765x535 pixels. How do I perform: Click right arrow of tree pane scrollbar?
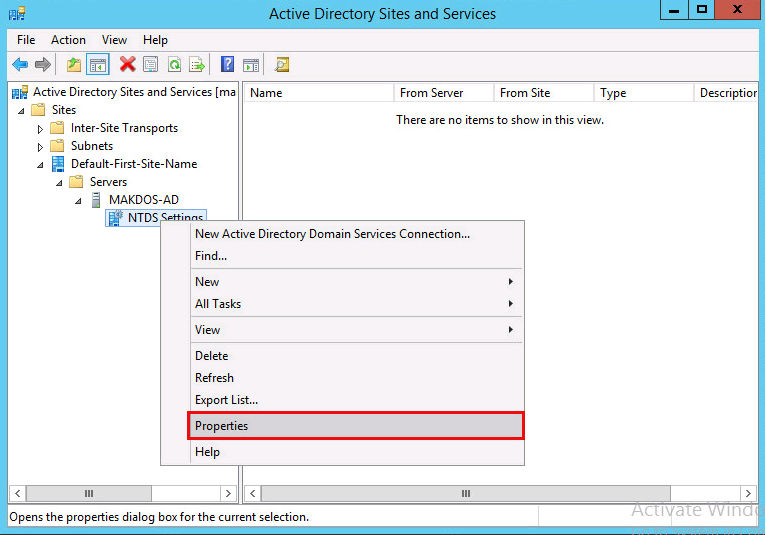point(228,494)
